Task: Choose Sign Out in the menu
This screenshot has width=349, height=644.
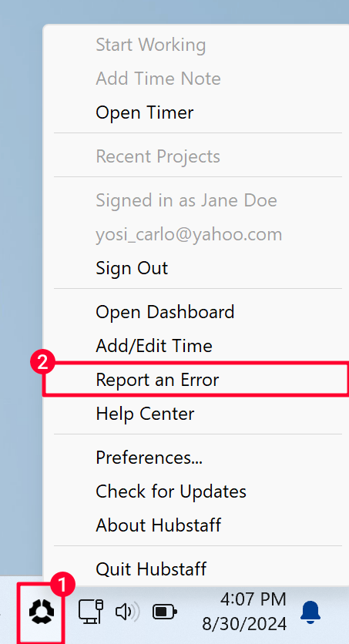Action: pos(132,268)
